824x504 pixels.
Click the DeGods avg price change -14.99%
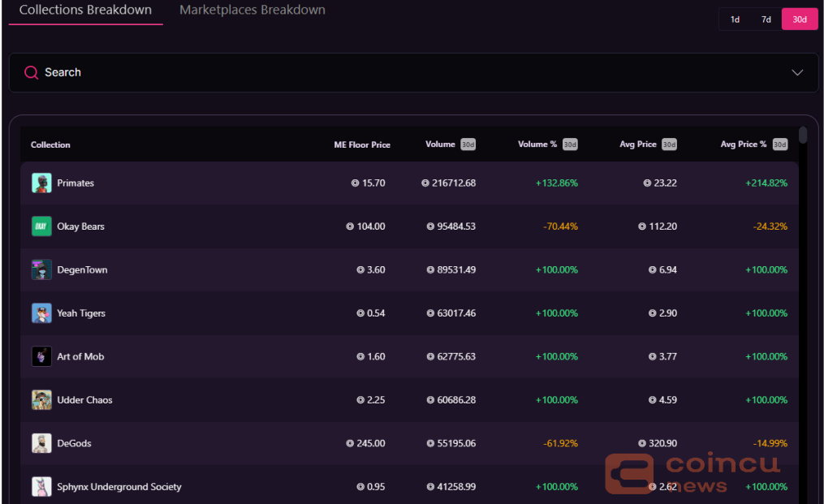[x=770, y=444]
